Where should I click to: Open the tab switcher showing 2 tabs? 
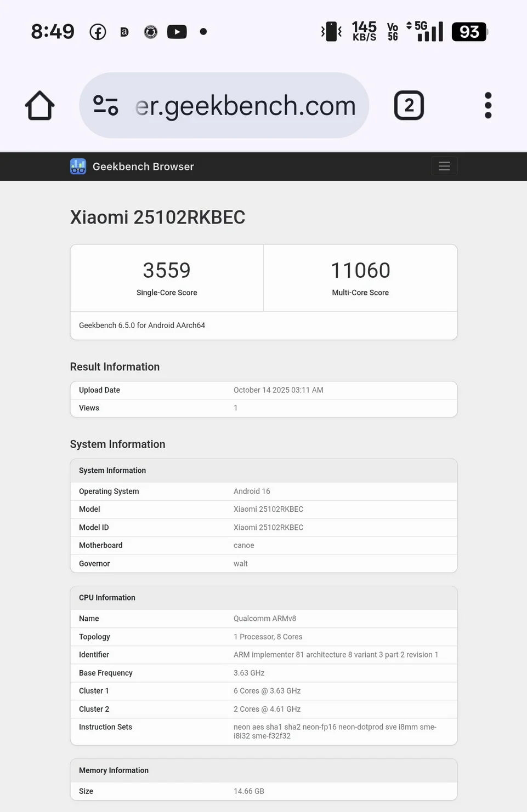(409, 105)
